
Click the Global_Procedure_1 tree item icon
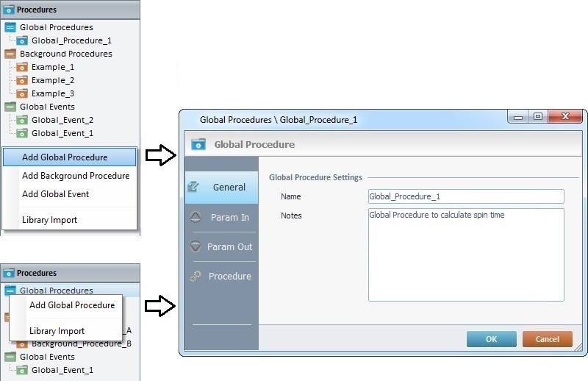pos(23,40)
